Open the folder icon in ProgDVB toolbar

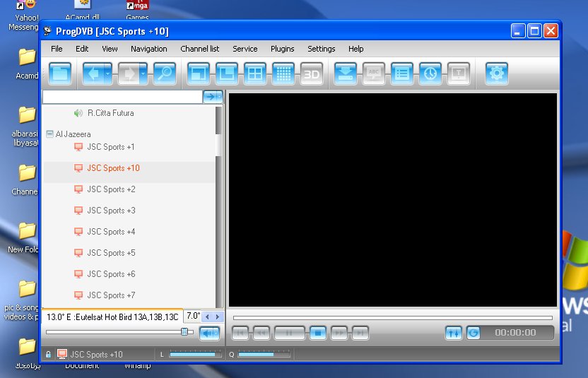60,73
